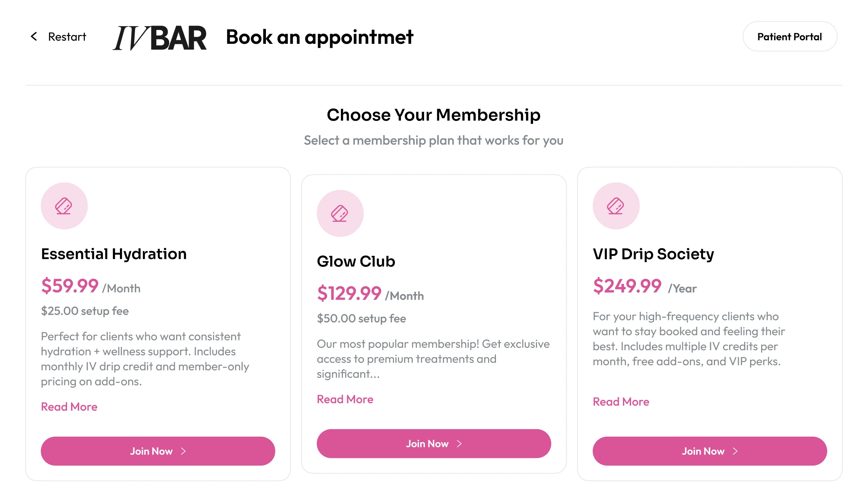The width and height of the screenshot is (868, 488).
Task: Click the Essential Hydration card icon
Action: point(64,206)
